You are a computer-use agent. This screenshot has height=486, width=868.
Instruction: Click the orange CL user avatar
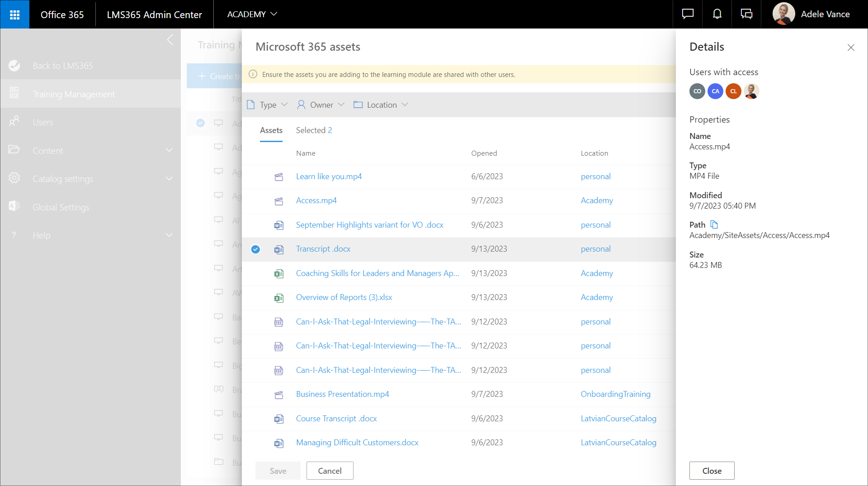pyautogui.click(x=733, y=91)
